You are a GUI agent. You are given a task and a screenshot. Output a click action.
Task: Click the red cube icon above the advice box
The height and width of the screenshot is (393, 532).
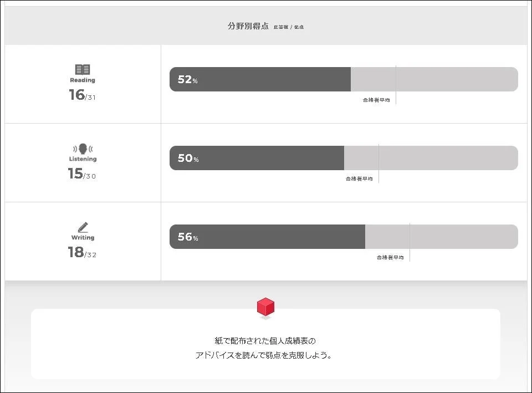coord(266,307)
